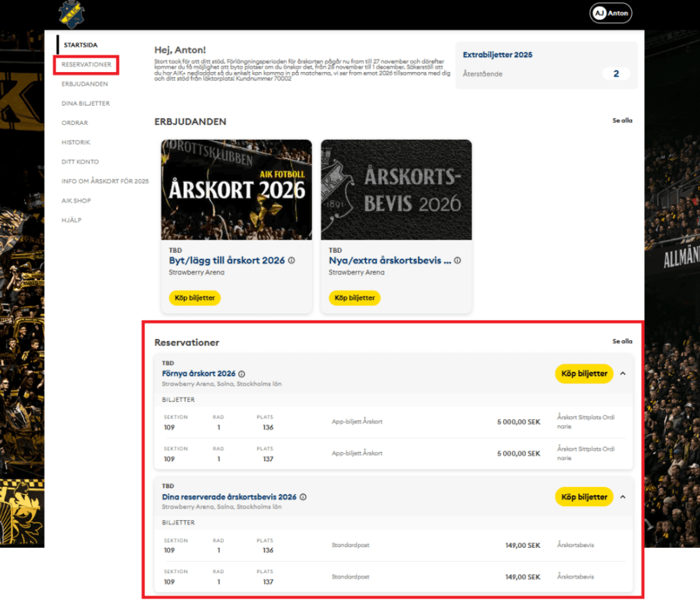
Task: Open Reservationer in the sidebar menu
Action: (86, 65)
